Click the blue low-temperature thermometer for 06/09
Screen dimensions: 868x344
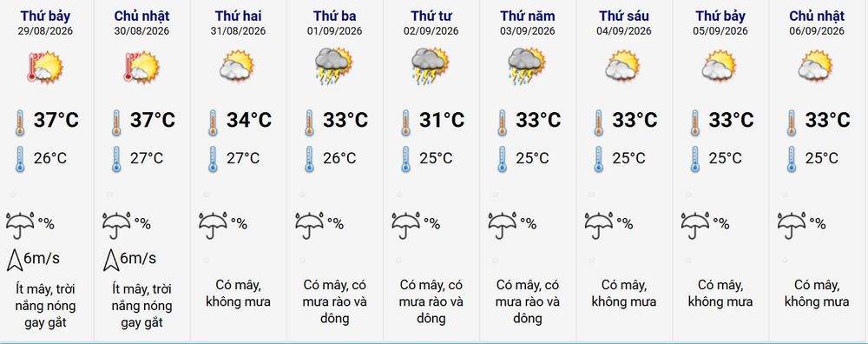point(792,160)
